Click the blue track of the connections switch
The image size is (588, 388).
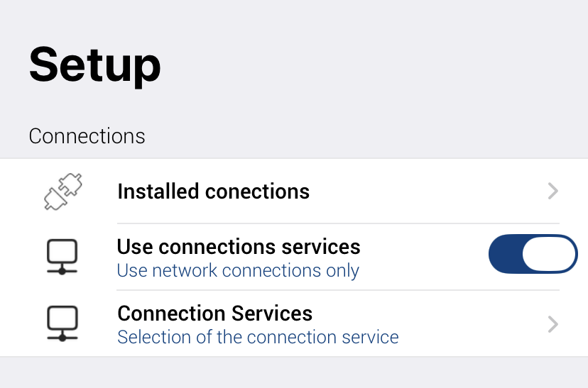pos(506,254)
